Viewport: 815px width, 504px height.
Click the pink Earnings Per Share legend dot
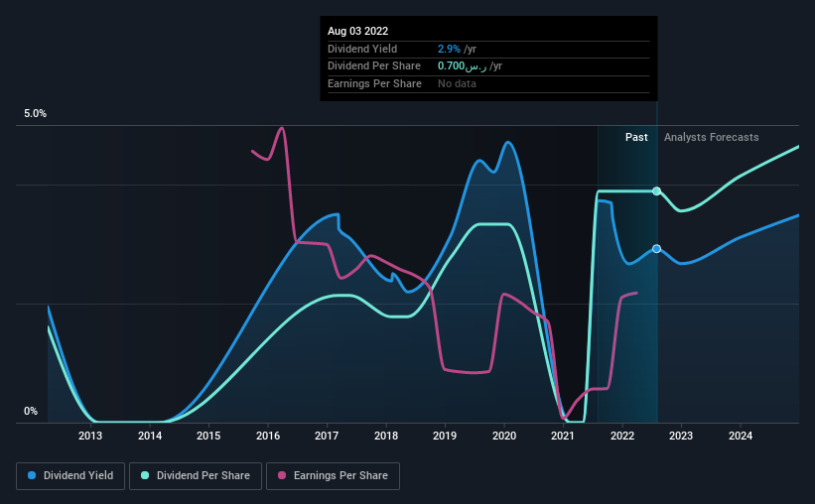tap(282, 475)
